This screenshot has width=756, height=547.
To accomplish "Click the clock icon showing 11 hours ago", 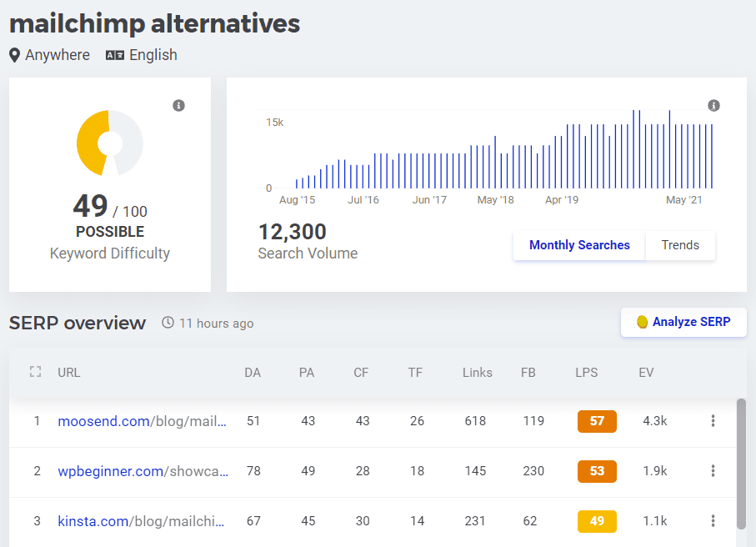I will [x=168, y=323].
